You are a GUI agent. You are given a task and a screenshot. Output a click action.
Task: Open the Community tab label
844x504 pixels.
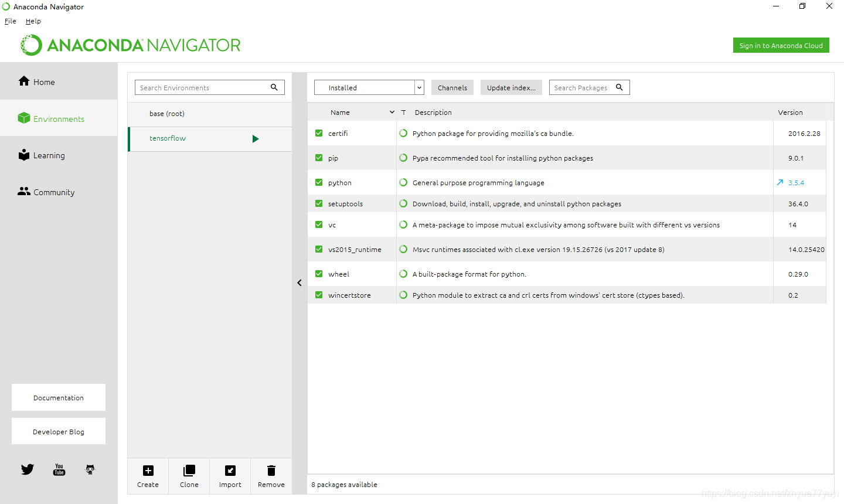[x=54, y=192]
